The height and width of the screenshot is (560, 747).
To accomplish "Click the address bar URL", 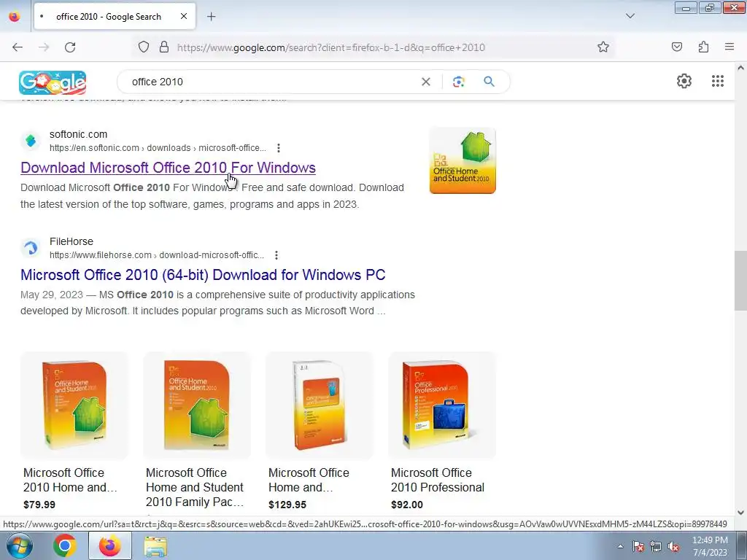I will click(331, 47).
